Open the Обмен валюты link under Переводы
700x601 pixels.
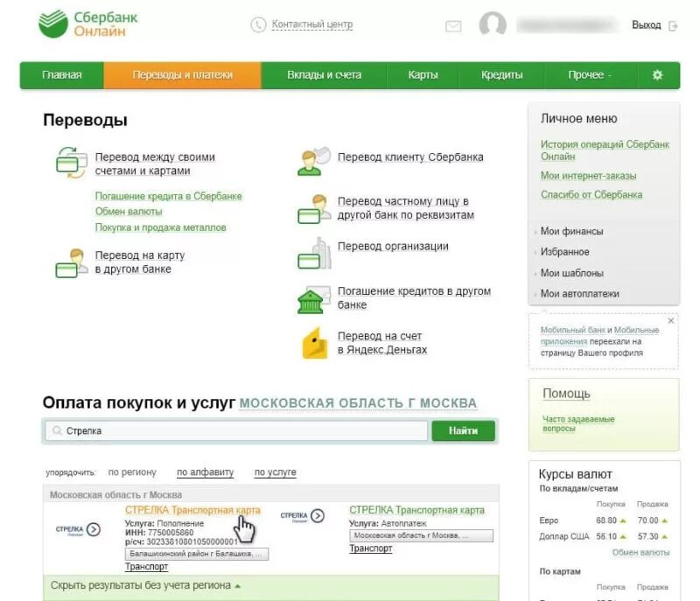tap(129, 212)
